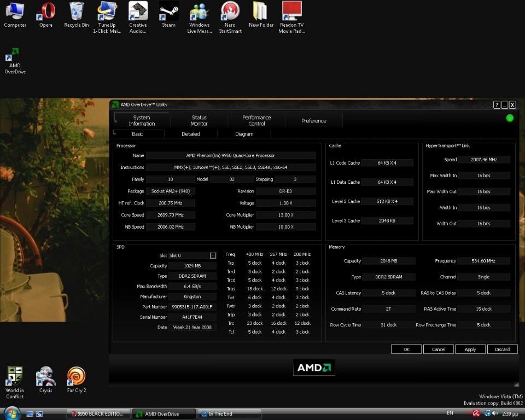Click the Apply button

click(470, 349)
